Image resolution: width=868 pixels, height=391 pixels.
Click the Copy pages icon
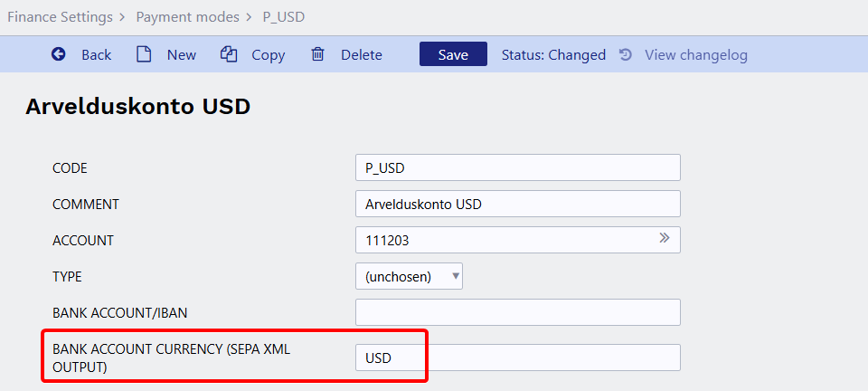pyautogui.click(x=229, y=54)
